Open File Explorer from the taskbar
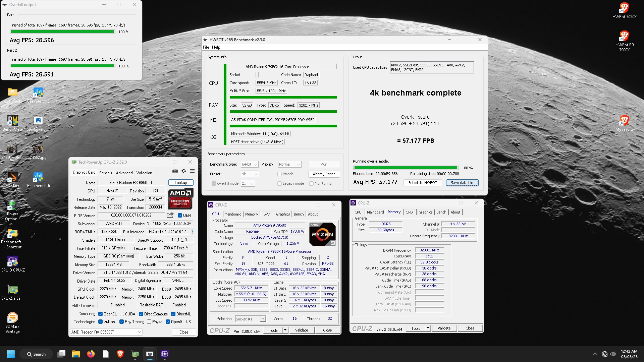 click(x=76, y=354)
